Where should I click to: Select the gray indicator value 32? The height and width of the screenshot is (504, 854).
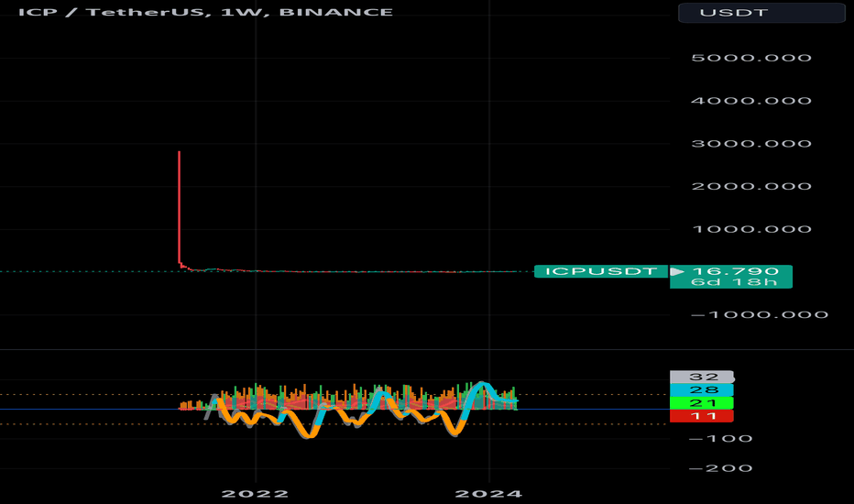click(702, 377)
